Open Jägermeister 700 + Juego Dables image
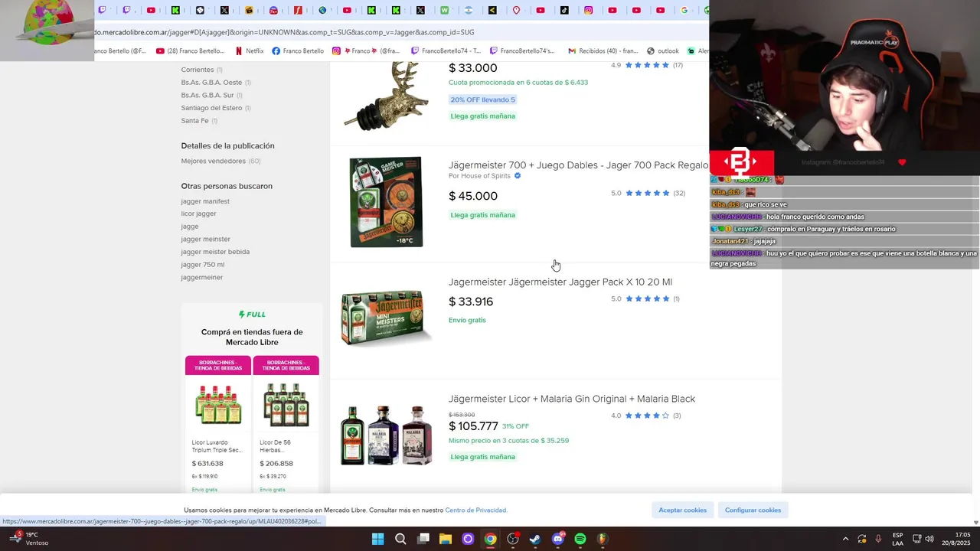Image resolution: width=980 pixels, height=551 pixels. tap(386, 202)
